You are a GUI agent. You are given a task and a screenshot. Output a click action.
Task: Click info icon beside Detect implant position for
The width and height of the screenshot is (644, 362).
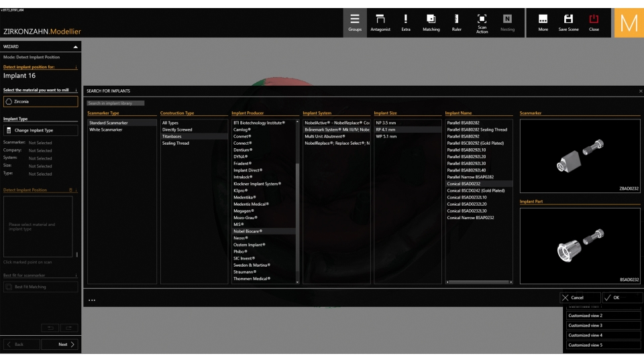pyautogui.click(x=76, y=67)
